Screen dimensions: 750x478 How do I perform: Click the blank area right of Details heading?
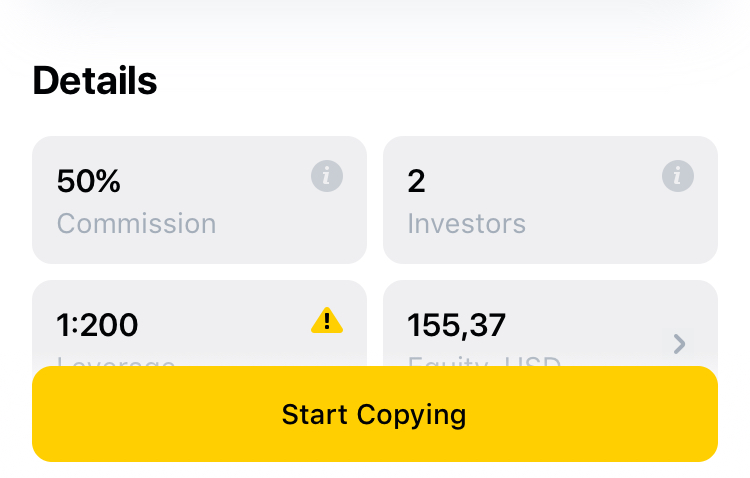tap(450, 81)
